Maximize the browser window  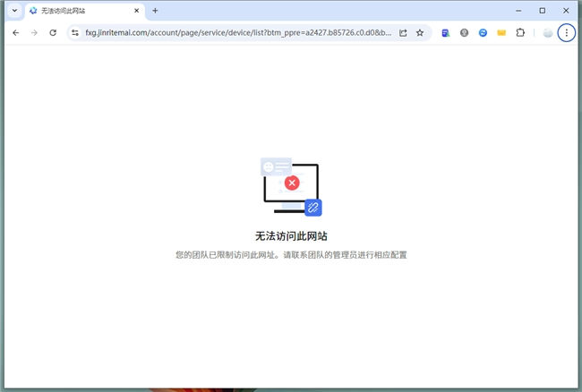[542, 11]
